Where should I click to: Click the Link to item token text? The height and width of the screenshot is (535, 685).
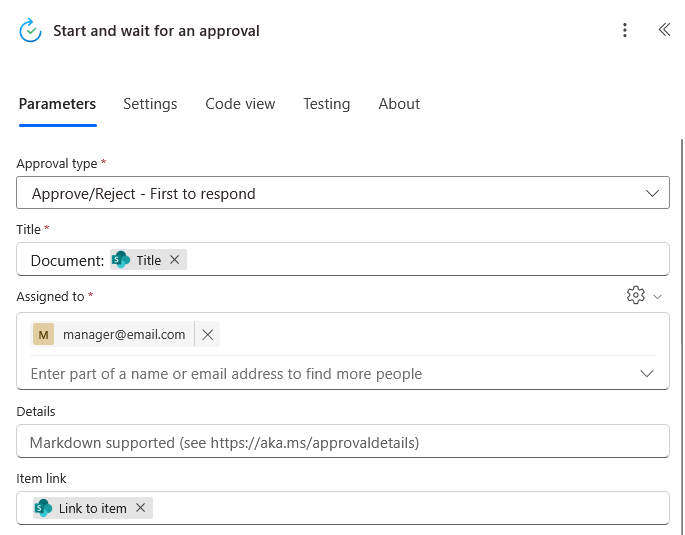[x=93, y=508]
